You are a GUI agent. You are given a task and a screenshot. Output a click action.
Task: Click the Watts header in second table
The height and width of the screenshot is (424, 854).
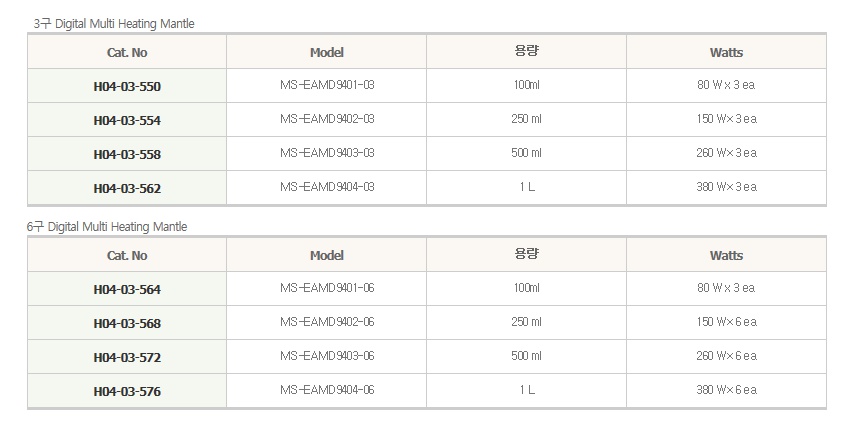tap(727, 255)
